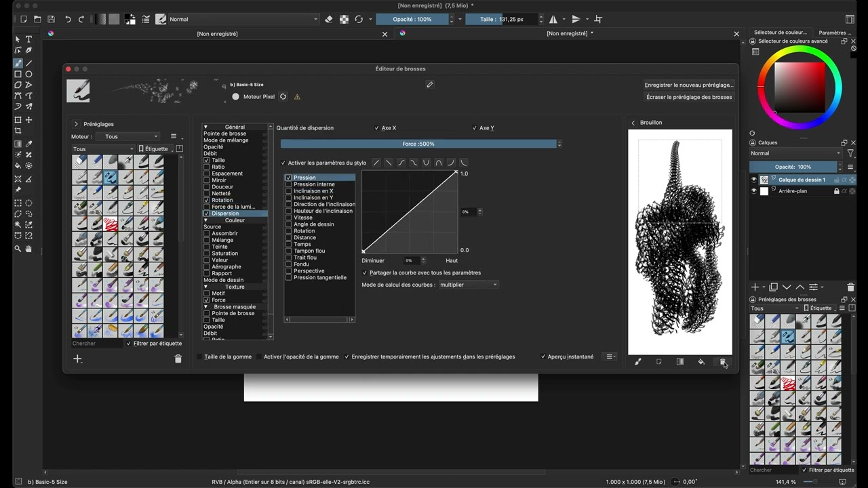Enable the Espacement checkbox
The width and height of the screenshot is (868, 488).
click(x=207, y=174)
